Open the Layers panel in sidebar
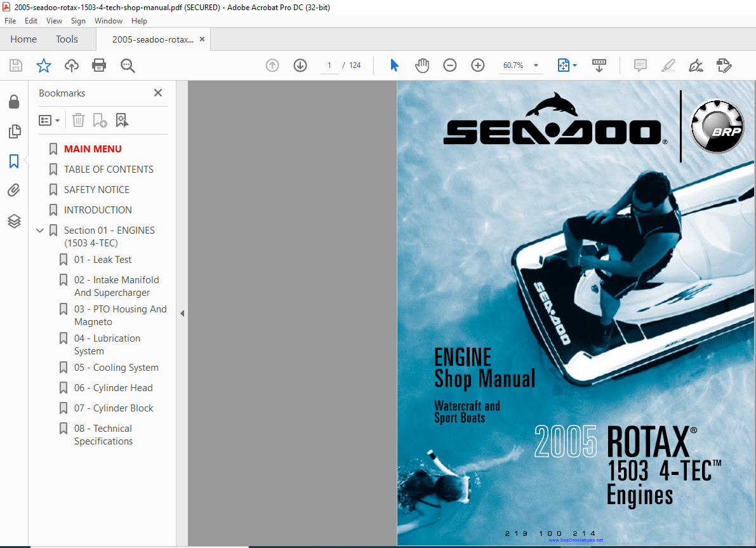Screen dimensions: 756x548 click(x=15, y=221)
